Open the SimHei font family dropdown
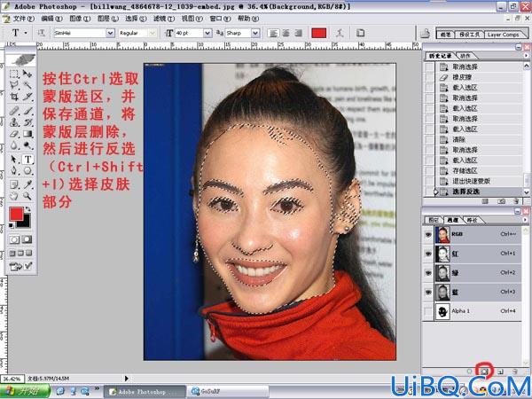Image resolution: width=532 pixels, height=399 pixels. click(x=110, y=33)
